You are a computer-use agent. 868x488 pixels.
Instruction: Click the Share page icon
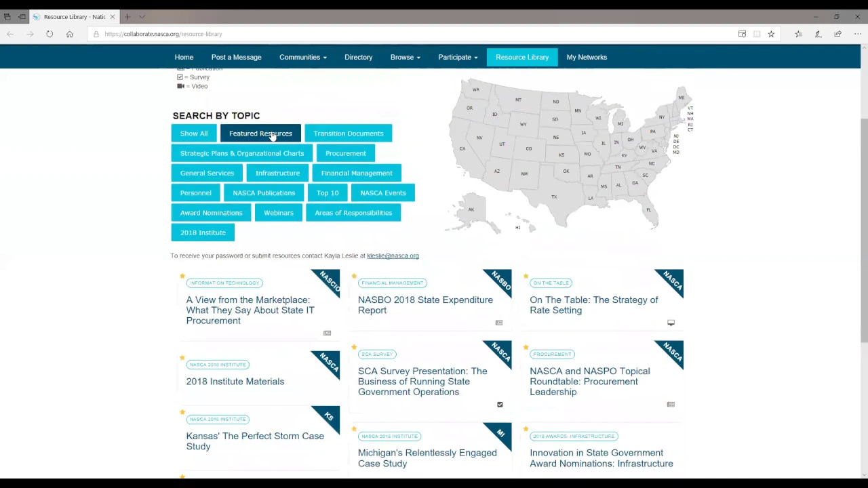(838, 34)
